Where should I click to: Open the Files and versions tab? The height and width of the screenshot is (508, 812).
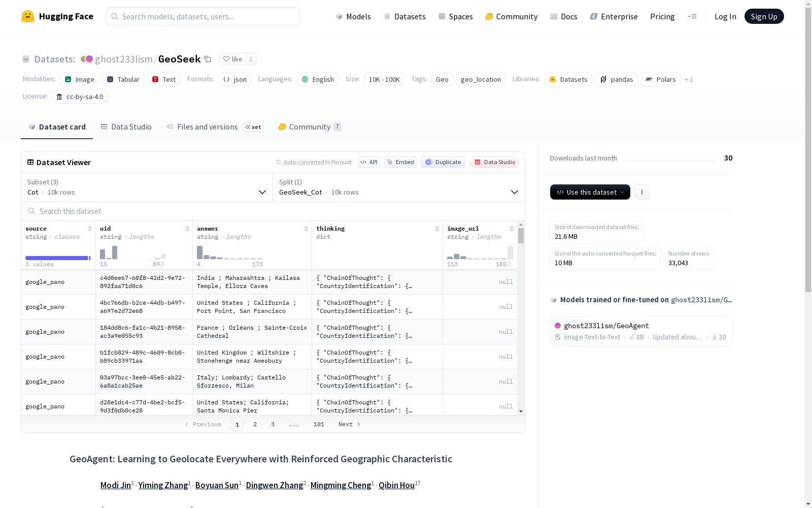coord(215,127)
